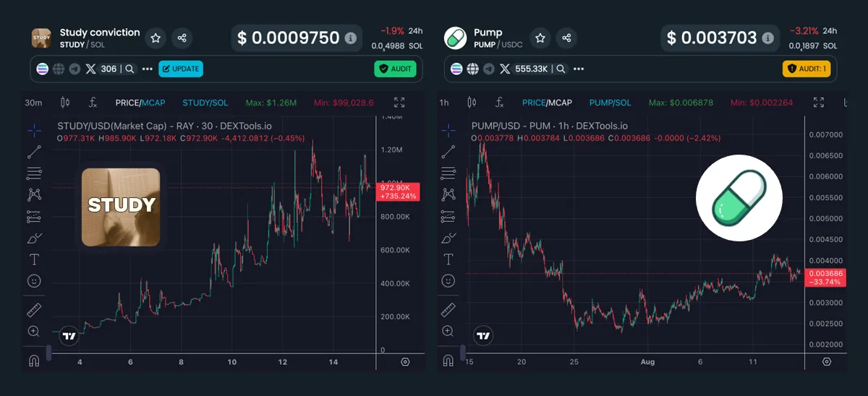Select the crosshair cursor tool in the STUDY chart

34,130
